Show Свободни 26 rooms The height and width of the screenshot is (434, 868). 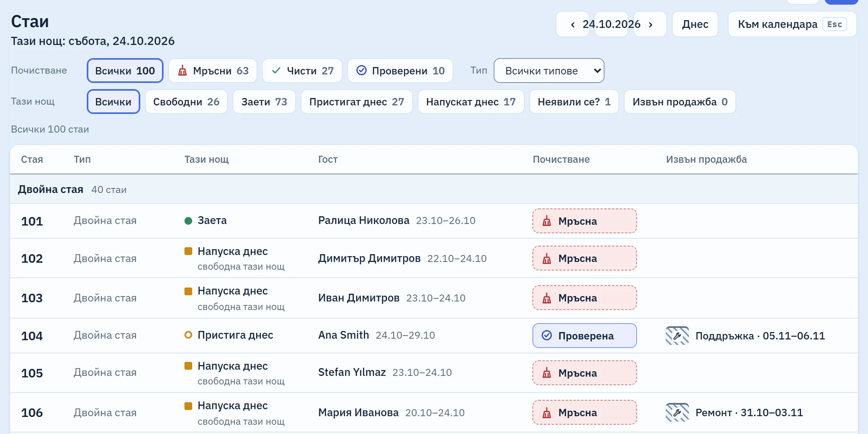(x=186, y=102)
